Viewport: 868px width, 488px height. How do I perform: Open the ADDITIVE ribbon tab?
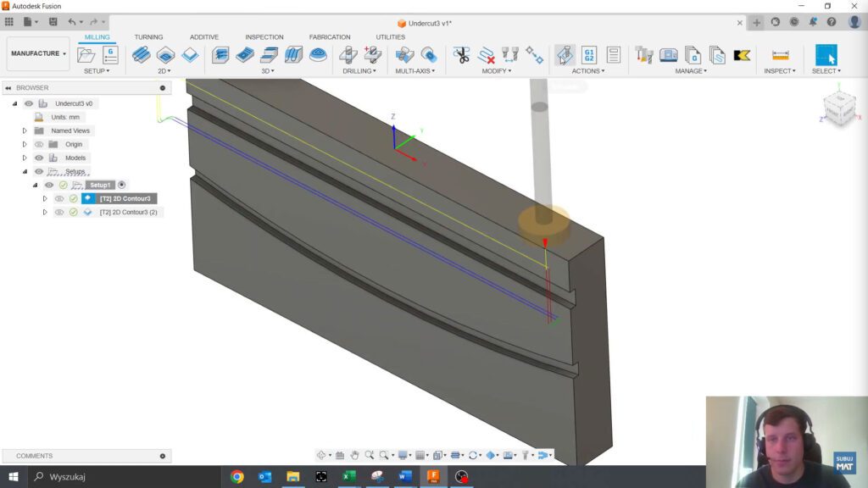pyautogui.click(x=203, y=37)
